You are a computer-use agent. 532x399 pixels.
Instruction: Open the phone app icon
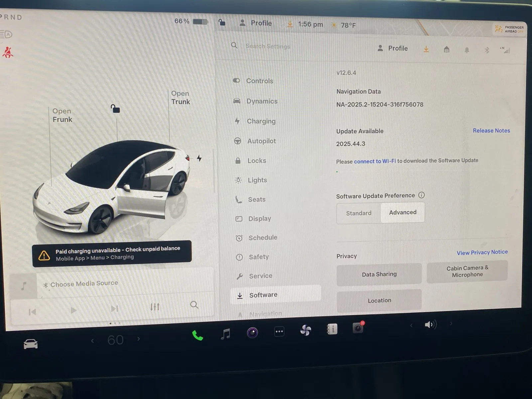tap(198, 335)
